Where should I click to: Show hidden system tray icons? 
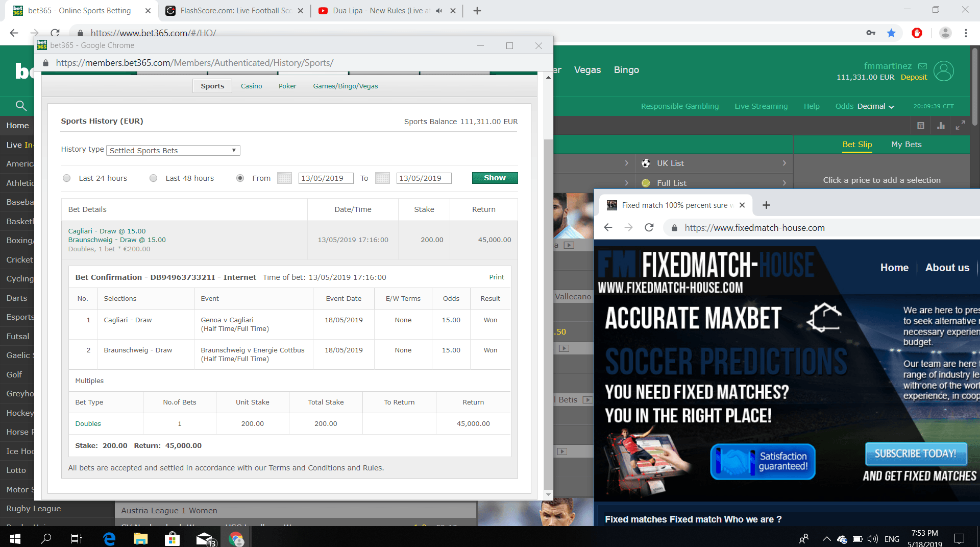point(826,539)
